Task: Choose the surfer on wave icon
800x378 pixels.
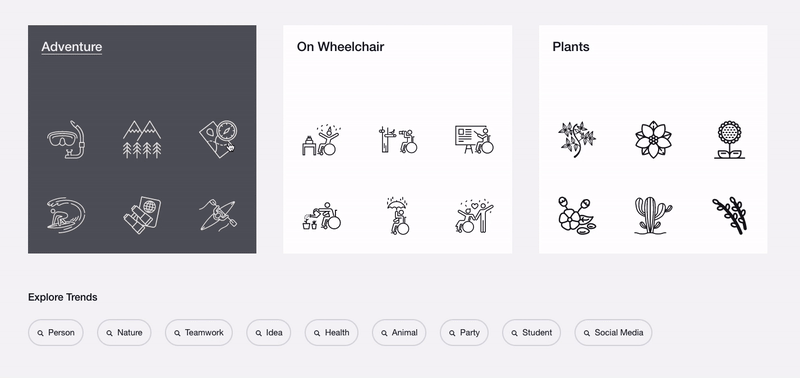Action: [66, 216]
